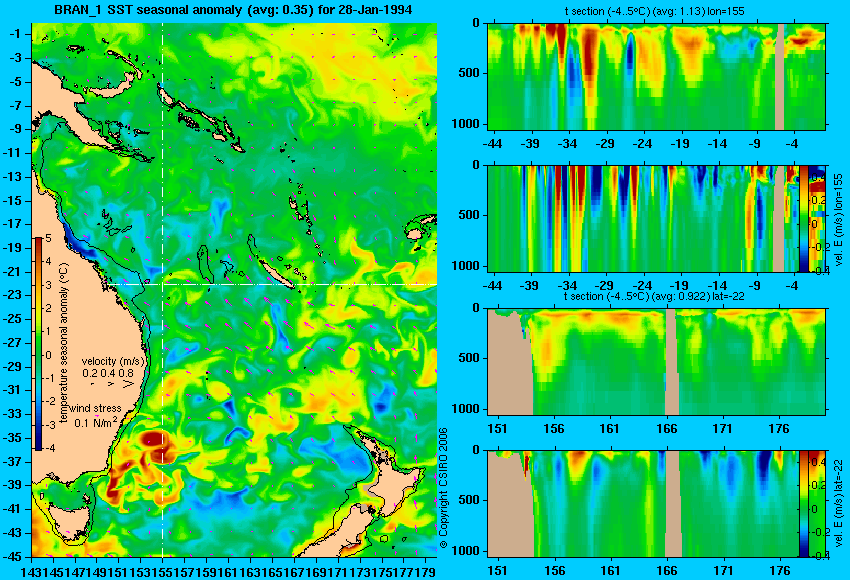Open the lat=-22 temperature section plot
Screen dimensions: 850x580
(x=656, y=362)
